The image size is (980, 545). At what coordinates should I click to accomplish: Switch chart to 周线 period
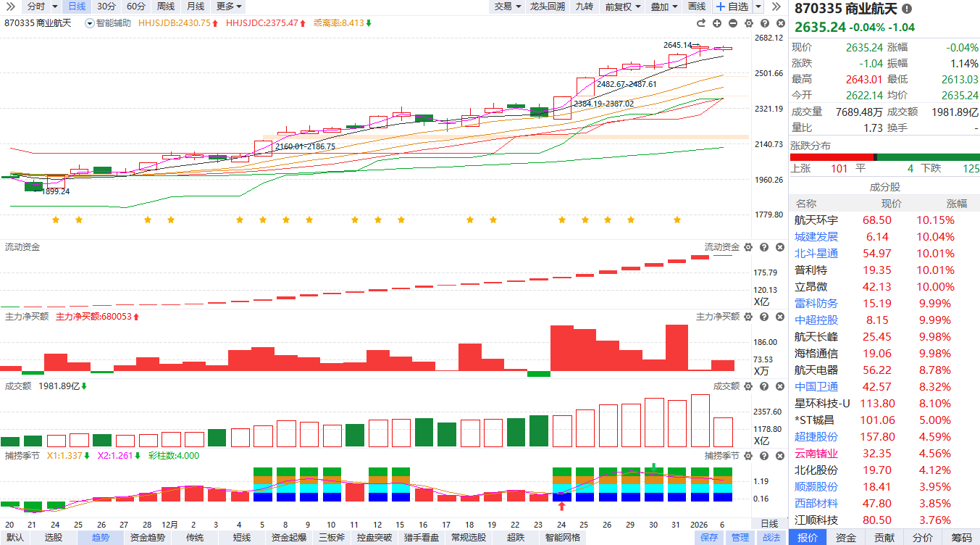pos(165,7)
